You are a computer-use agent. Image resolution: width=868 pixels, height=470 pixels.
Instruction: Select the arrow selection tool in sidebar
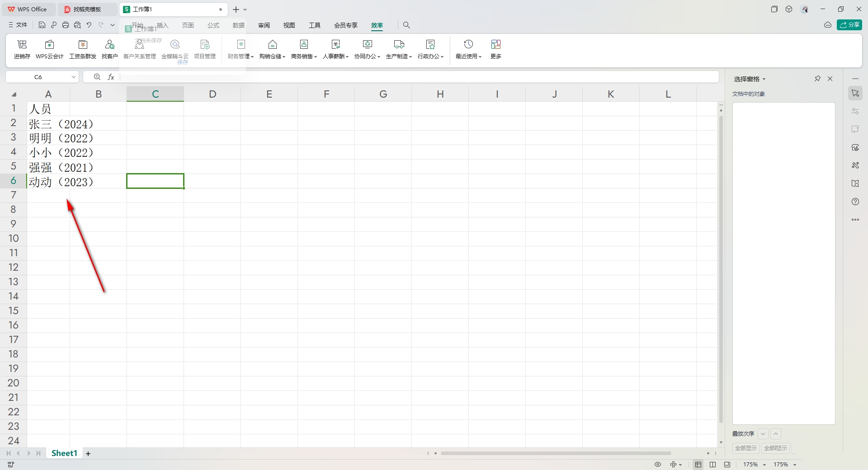(x=855, y=93)
